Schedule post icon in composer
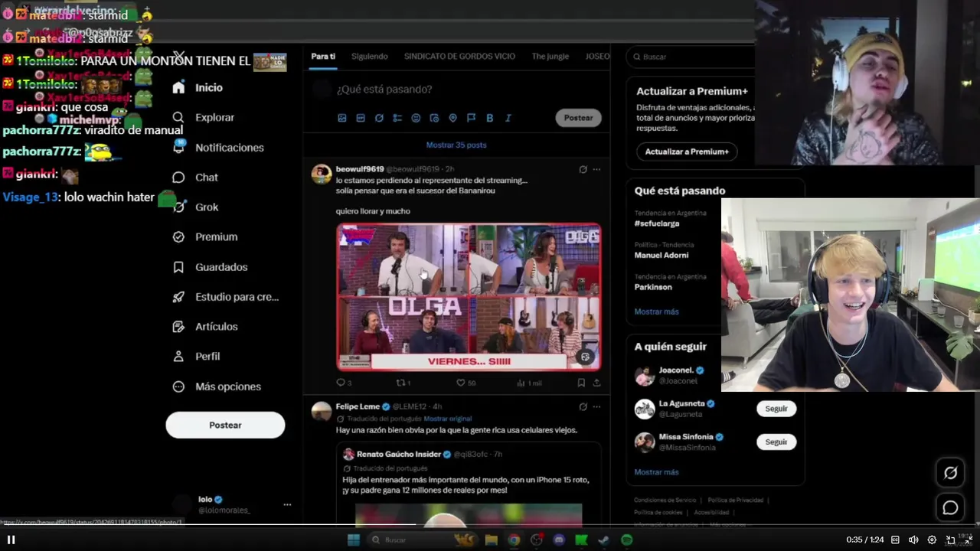This screenshot has width=980, height=551. (x=434, y=118)
